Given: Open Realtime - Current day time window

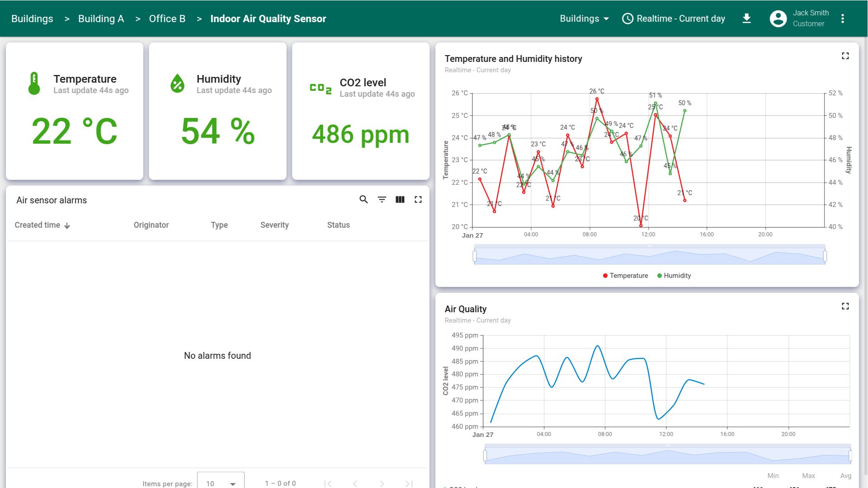Looking at the screenshot, I should click(x=674, y=19).
